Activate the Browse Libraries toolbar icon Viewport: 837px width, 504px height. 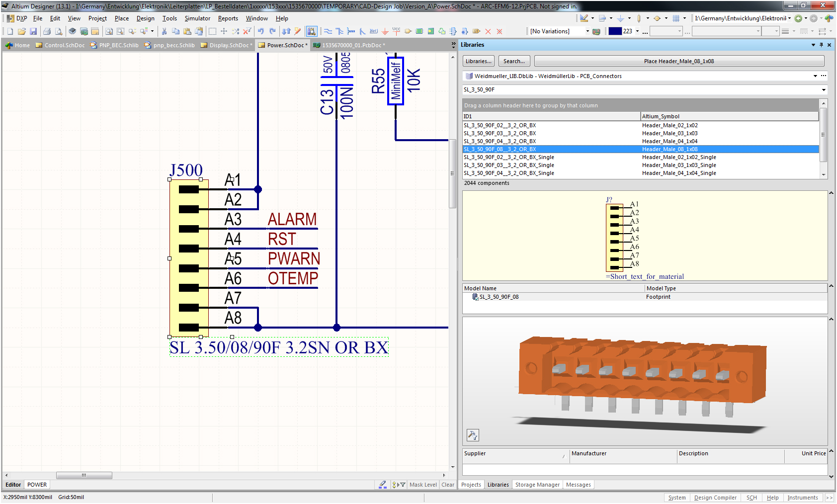click(311, 31)
